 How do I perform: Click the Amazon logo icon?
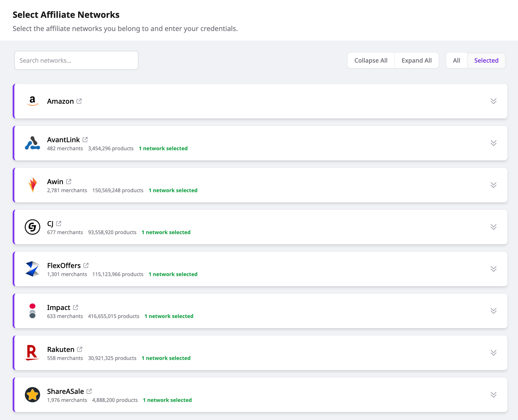pos(32,101)
